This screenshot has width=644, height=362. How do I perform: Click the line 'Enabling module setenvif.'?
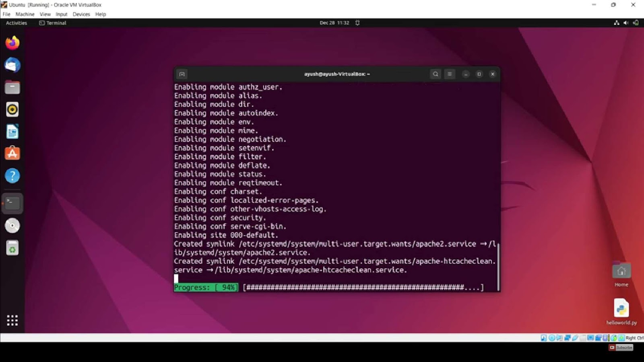click(x=224, y=148)
